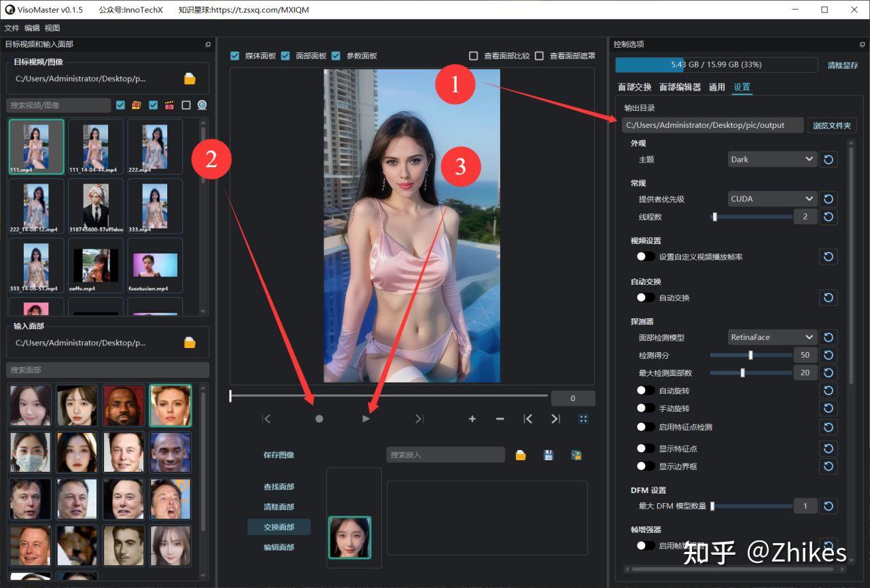Click the video filter clapperboard icon
870x588 pixels.
(x=169, y=105)
